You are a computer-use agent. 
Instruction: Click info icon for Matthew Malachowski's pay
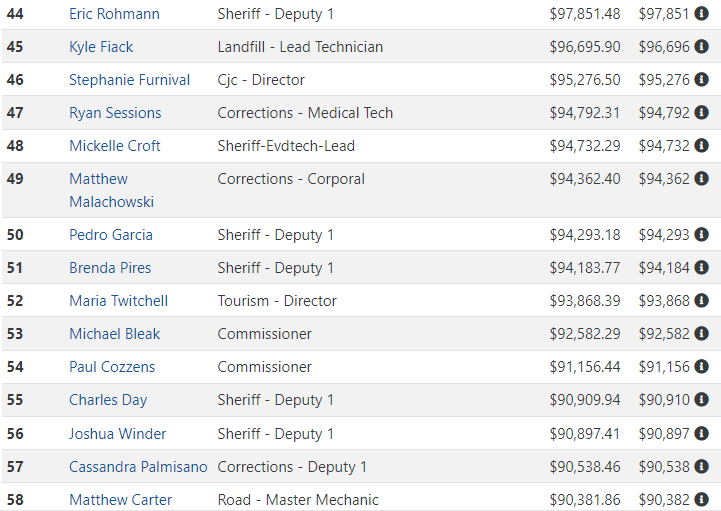tap(701, 178)
